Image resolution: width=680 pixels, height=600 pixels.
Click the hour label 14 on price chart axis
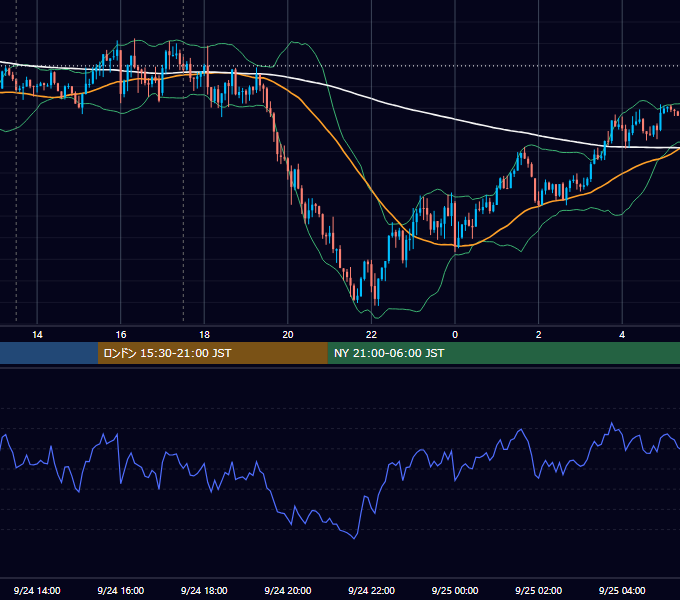tap(37, 335)
